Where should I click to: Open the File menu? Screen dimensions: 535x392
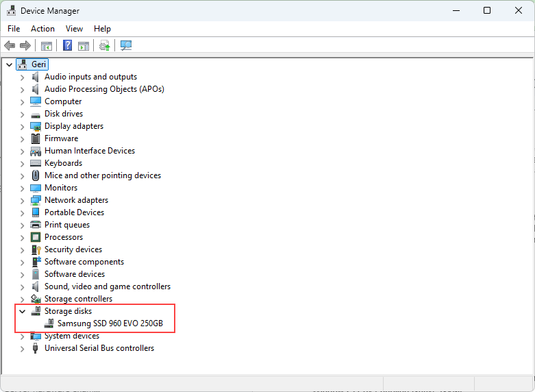(x=14, y=29)
